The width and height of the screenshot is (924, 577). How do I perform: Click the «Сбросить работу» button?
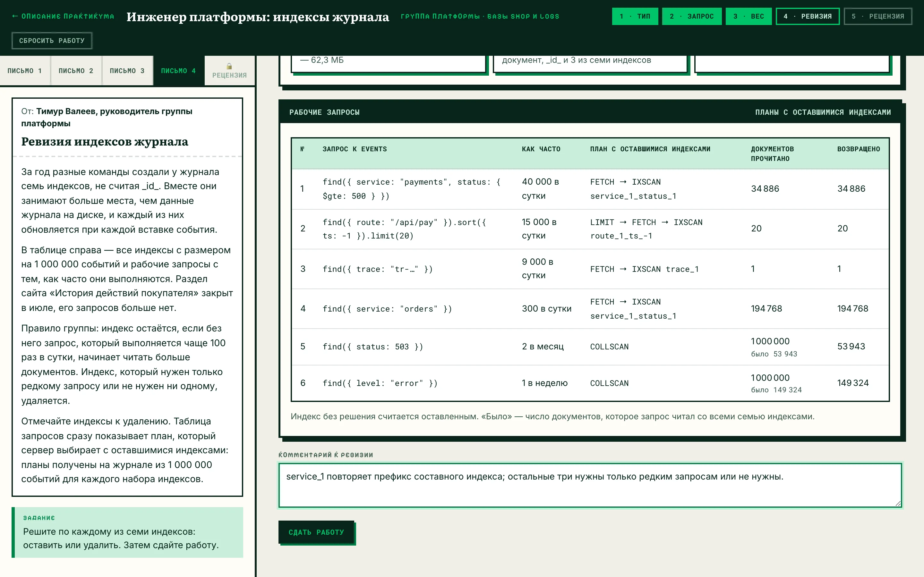tap(52, 40)
